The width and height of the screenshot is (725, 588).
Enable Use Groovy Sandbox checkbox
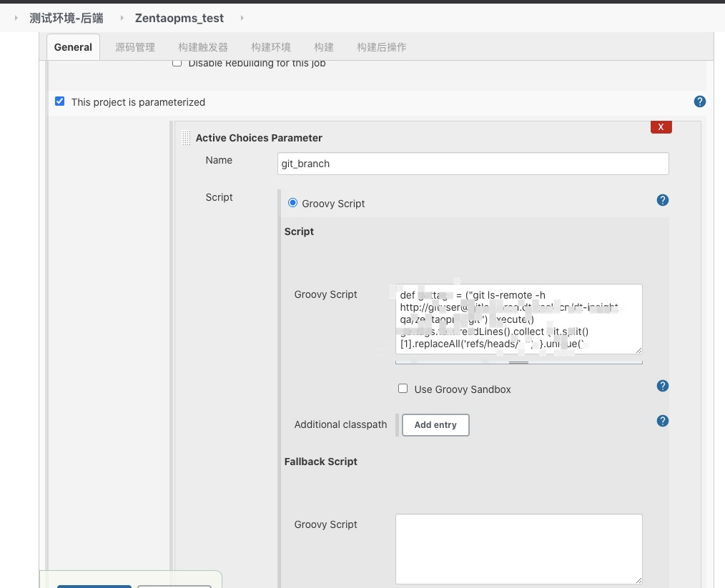click(x=403, y=389)
